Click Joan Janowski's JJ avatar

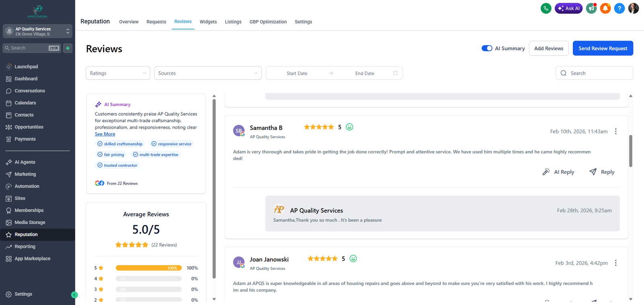[239, 262]
